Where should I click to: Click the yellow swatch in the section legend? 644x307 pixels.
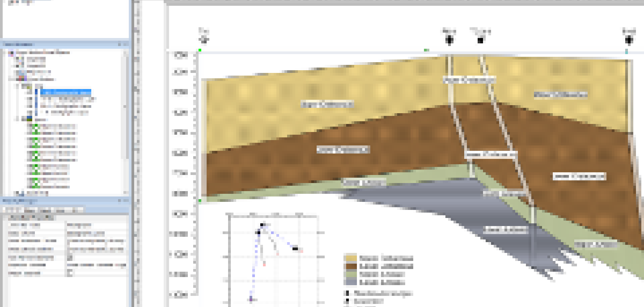tap(351, 258)
